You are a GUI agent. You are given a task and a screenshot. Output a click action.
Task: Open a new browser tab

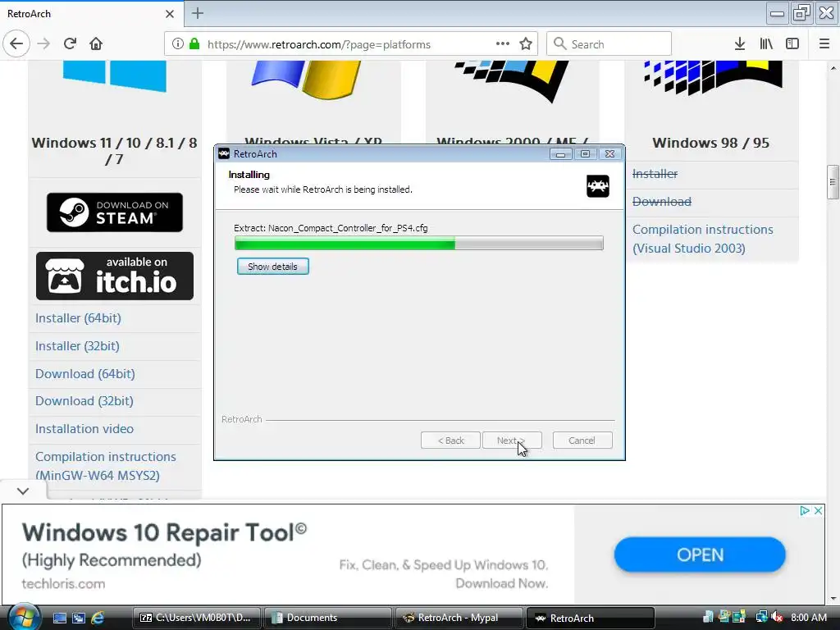198,13
